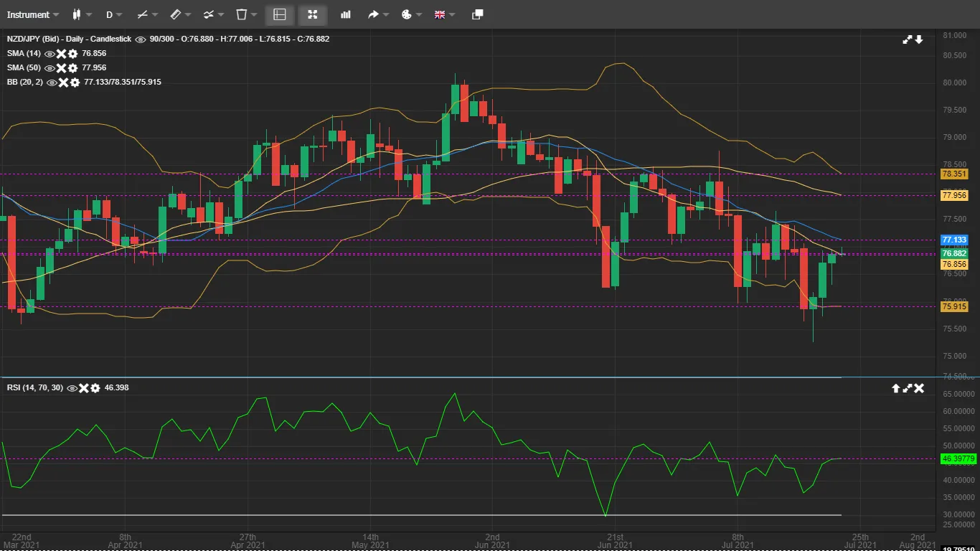This screenshot has width=980, height=551.
Task: Open the share arrow dropdown
Action: [378, 14]
